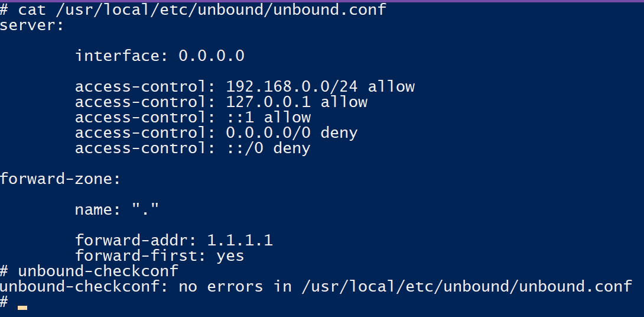The height and width of the screenshot is (317, 644).
Task: Click the last "#" shell prompt symbol
Action: tap(4, 302)
